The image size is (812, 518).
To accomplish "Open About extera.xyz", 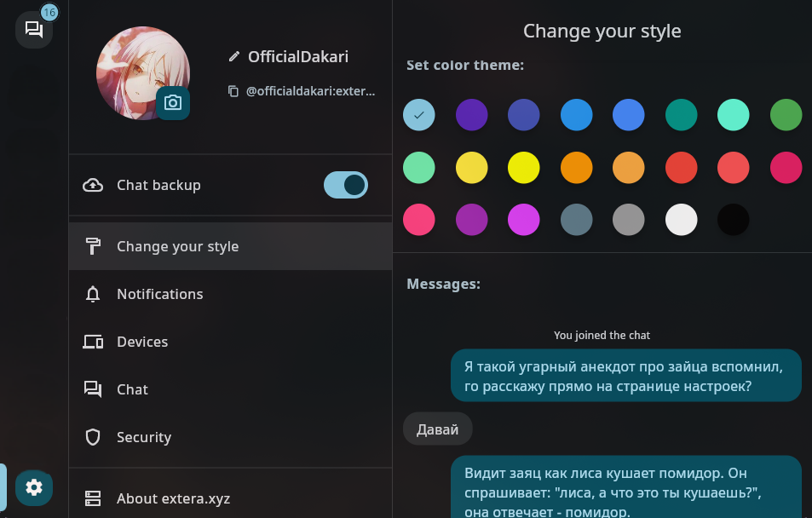I will pos(173,498).
